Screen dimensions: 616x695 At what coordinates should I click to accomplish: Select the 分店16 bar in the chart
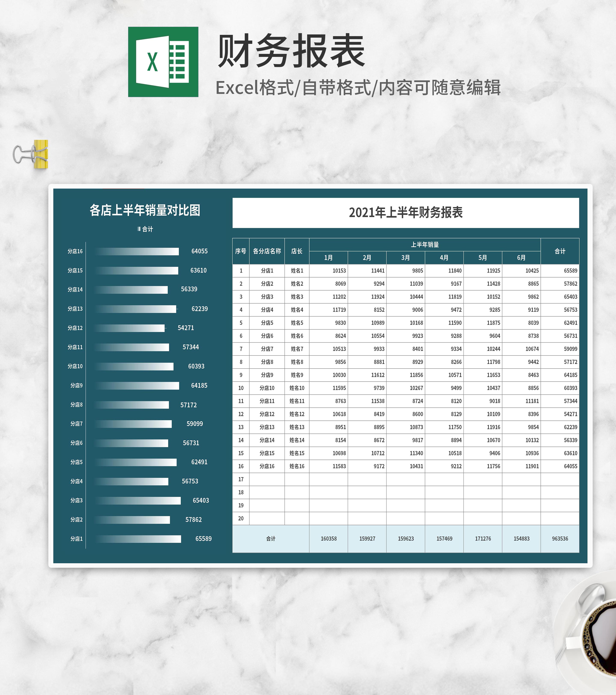click(x=137, y=251)
